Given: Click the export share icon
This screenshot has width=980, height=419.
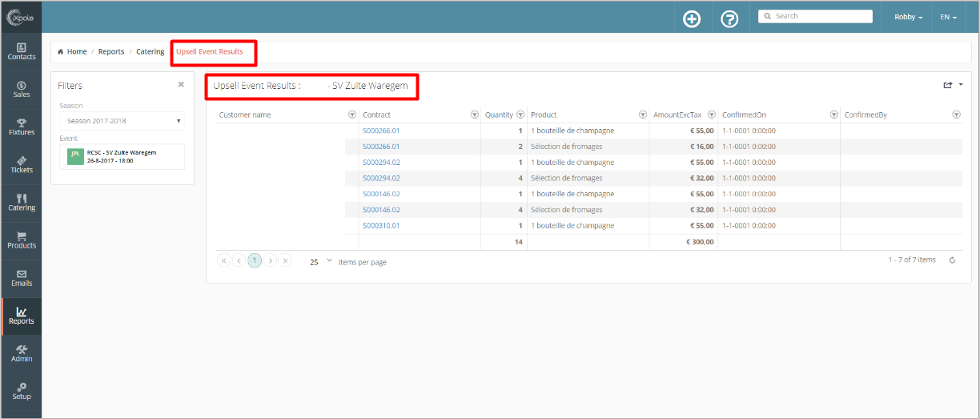Looking at the screenshot, I should (x=948, y=85).
